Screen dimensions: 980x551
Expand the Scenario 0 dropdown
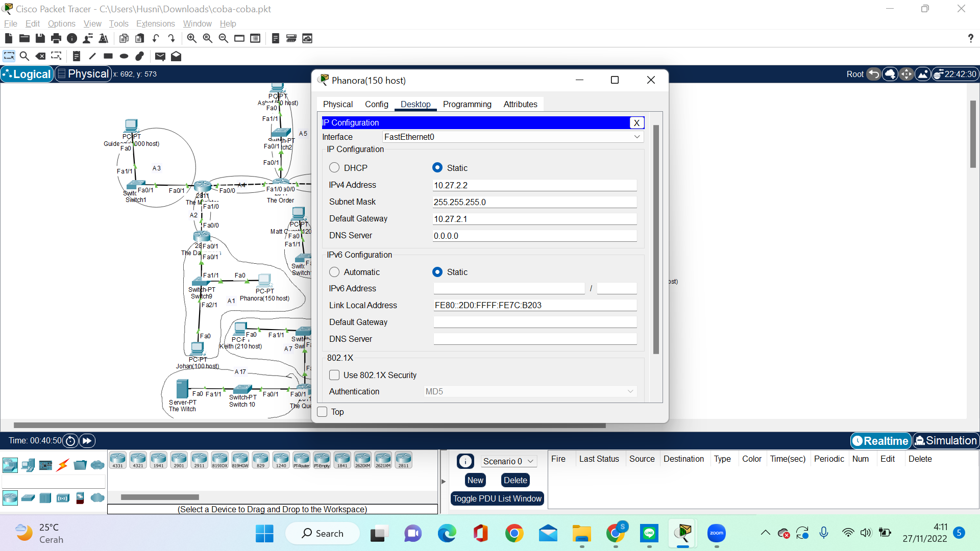(x=508, y=461)
